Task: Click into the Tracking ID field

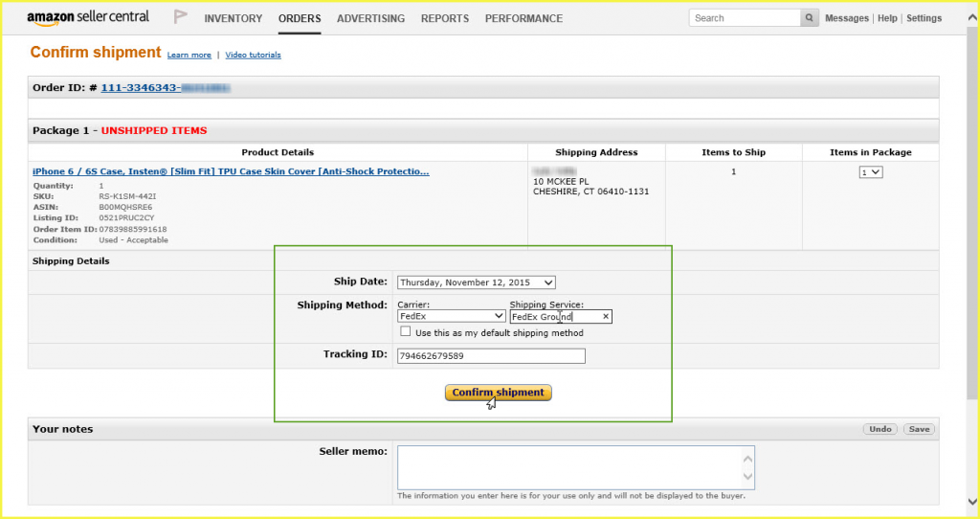Action: (490, 356)
